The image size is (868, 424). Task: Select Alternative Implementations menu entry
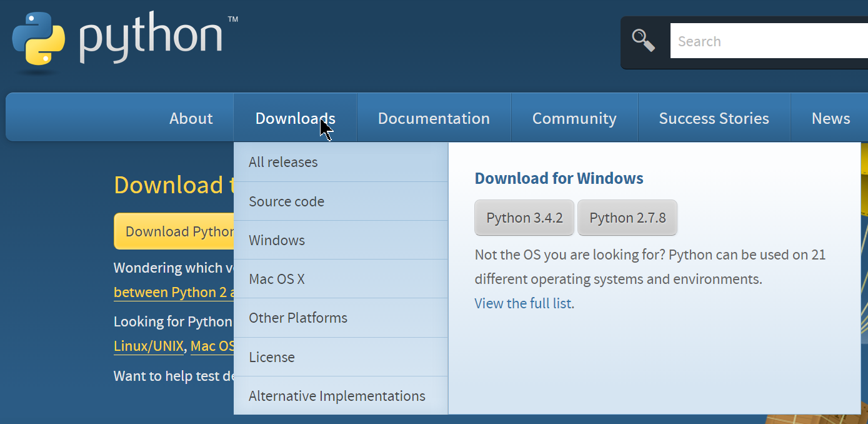(x=336, y=395)
